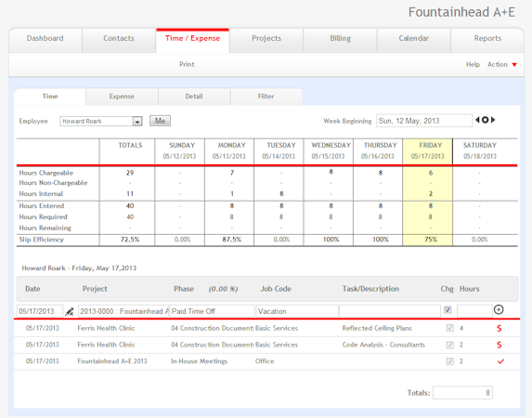Click Friday slip efficiency 75%

pos(431,240)
